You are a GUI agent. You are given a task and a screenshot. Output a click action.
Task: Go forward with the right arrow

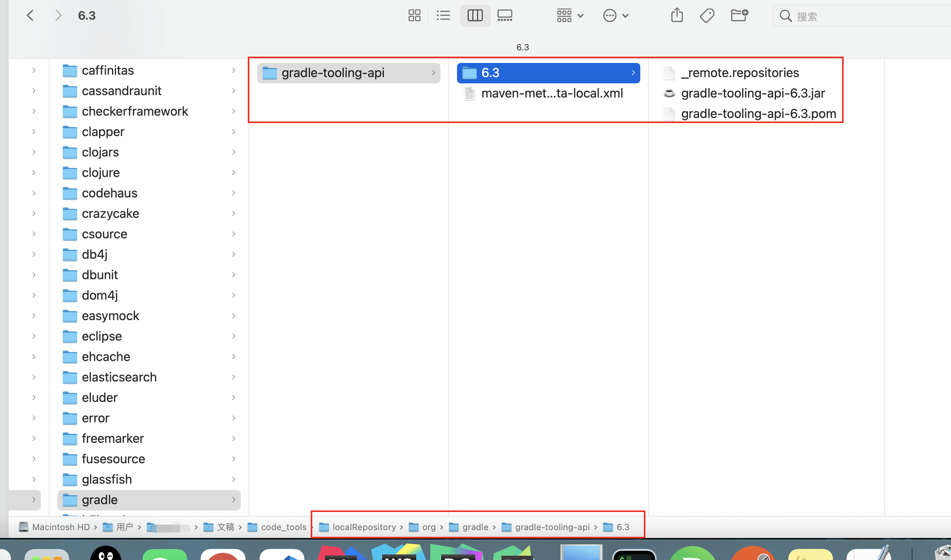tap(58, 16)
